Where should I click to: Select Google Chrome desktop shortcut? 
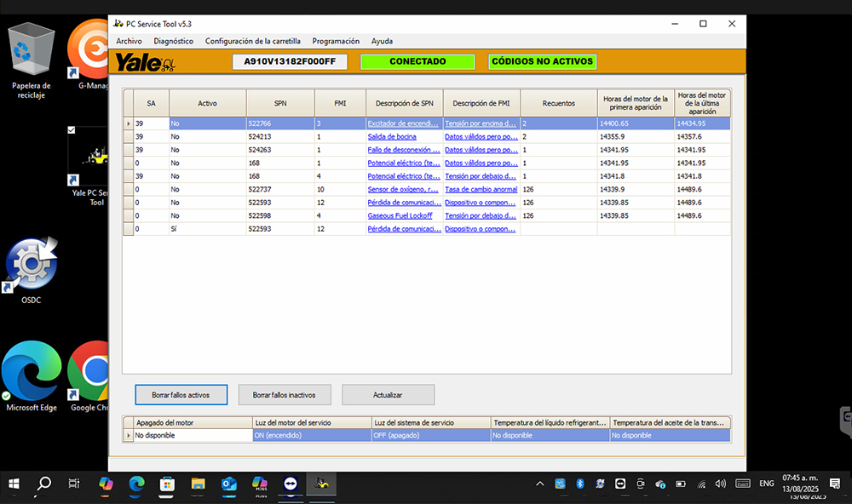(89, 376)
